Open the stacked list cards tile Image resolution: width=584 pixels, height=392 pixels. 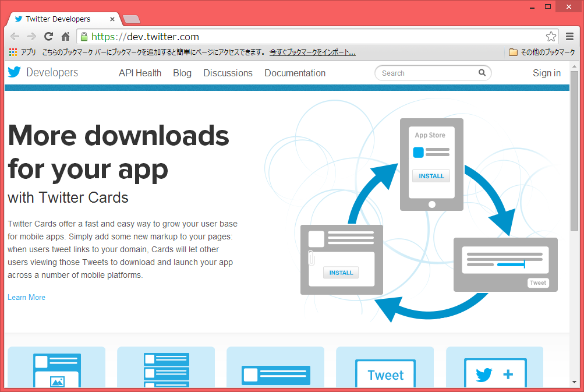point(166,367)
